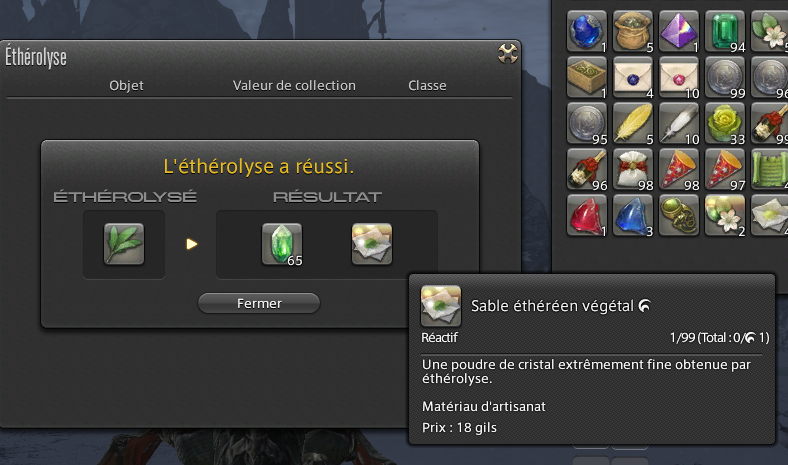Select the blue orb inventory item
Screen dimensions: 788x465
tap(586, 31)
